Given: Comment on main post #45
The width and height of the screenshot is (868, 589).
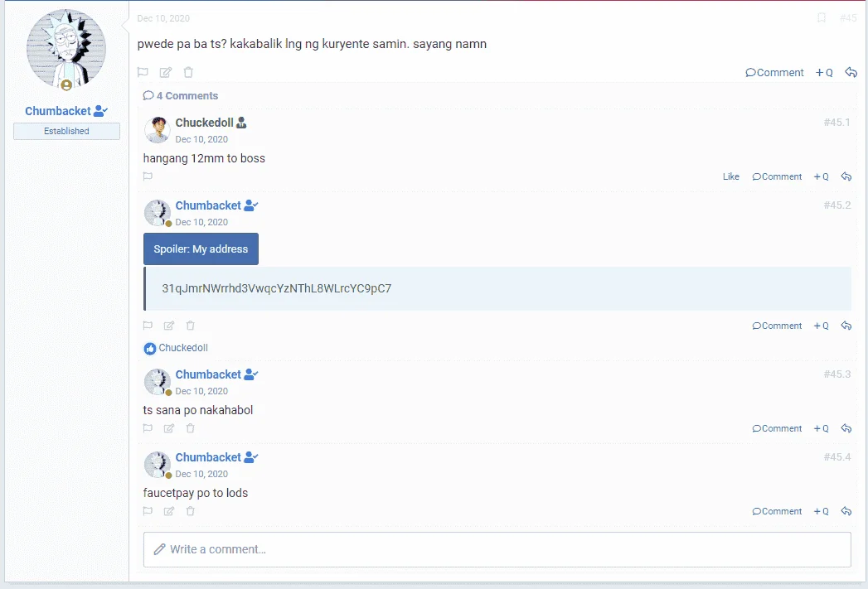Looking at the screenshot, I should tap(774, 72).
